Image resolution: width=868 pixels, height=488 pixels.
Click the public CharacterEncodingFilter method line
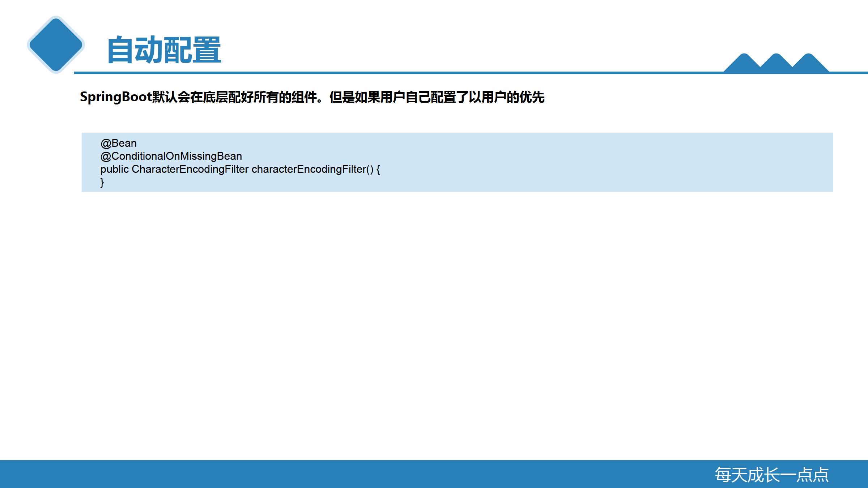click(x=240, y=169)
